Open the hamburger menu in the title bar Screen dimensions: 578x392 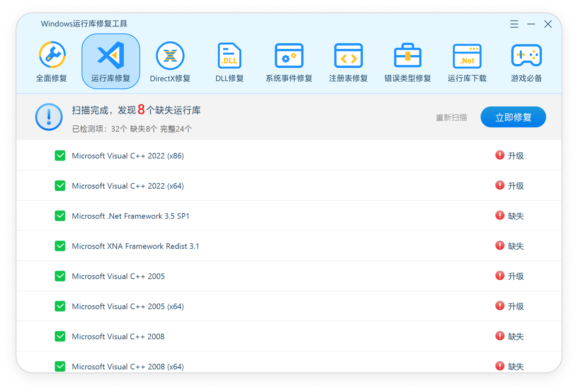[x=514, y=24]
